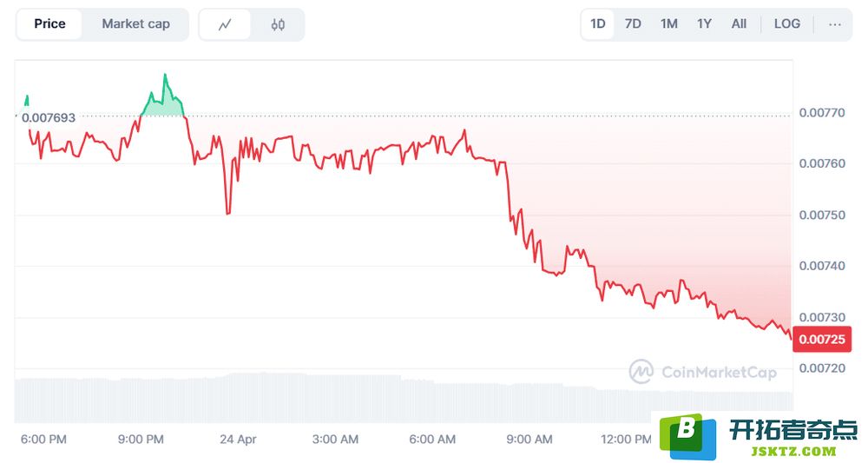This screenshot has width=868, height=463.
Task: Toggle the LOG scale option
Action: (786, 24)
